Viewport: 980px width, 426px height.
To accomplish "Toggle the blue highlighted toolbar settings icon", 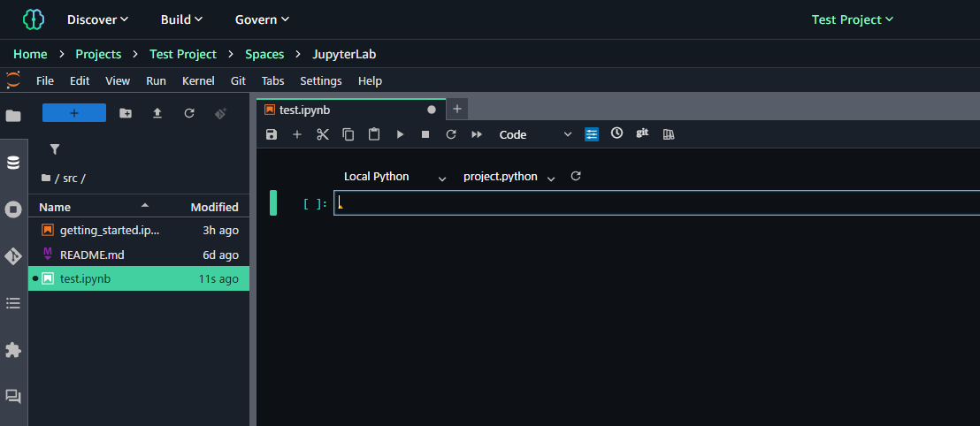I will 592,134.
